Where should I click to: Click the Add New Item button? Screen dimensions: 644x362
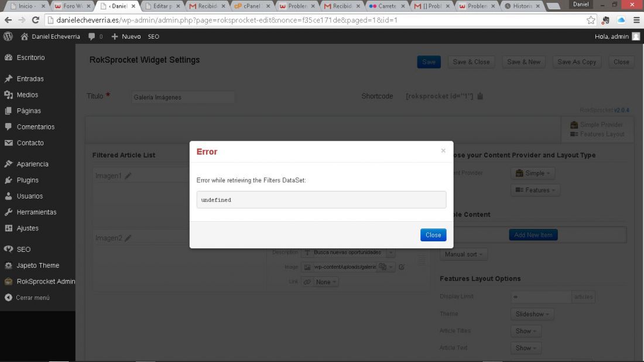pos(533,235)
